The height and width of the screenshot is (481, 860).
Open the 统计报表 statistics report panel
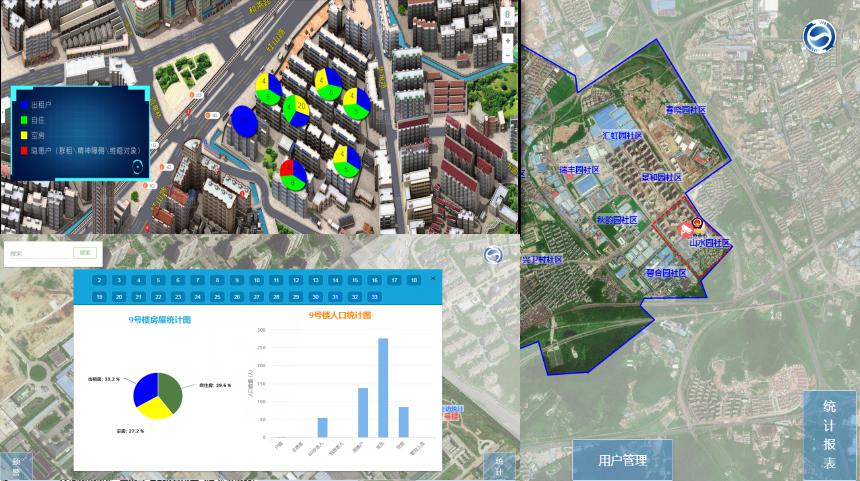click(x=830, y=436)
